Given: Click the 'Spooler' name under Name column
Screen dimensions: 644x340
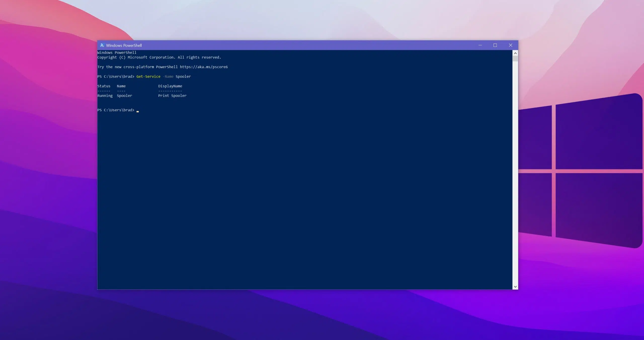Looking at the screenshot, I should click(125, 96).
